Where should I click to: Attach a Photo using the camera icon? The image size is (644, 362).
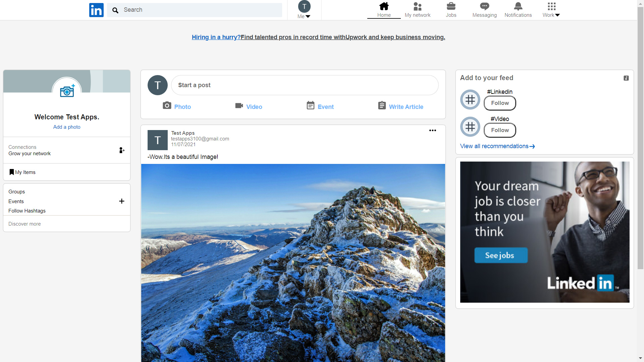click(167, 105)
